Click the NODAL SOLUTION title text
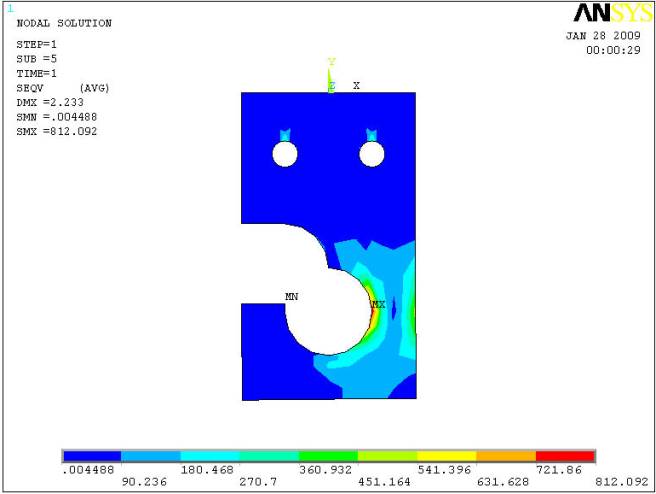 [64, 23]
